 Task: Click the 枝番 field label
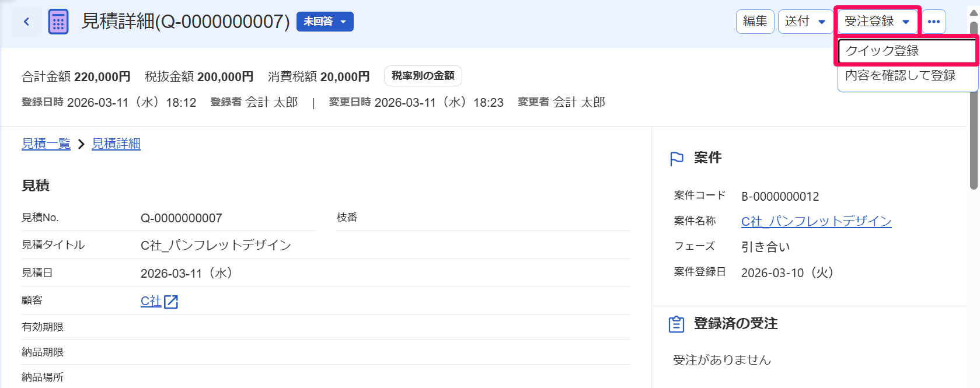pyautogui.click(x=347, y=217)
